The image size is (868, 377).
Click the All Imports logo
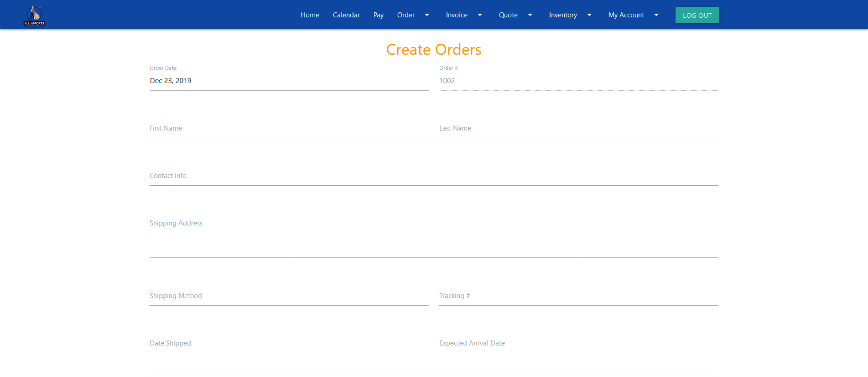click(x=34, y=17)
